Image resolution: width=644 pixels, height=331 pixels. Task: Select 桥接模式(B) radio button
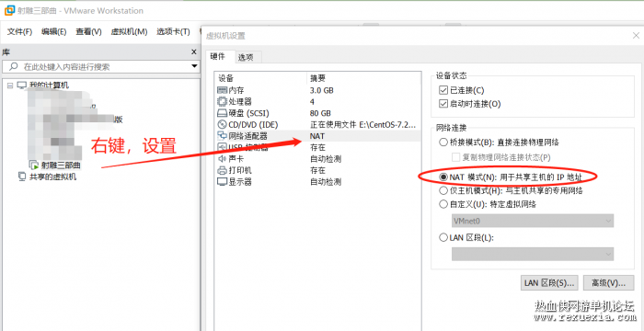point(443,143)
